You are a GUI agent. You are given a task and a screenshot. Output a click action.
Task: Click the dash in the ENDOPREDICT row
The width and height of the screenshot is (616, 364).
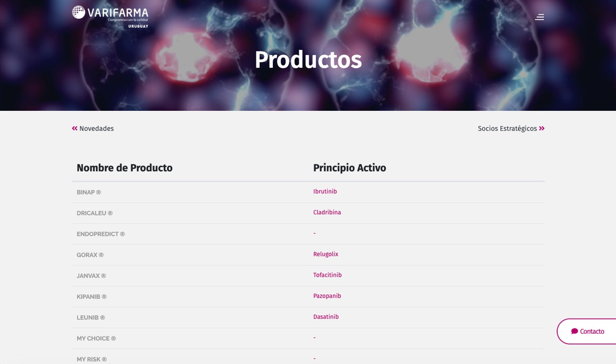pyautogui.click(x=314, y=233)
